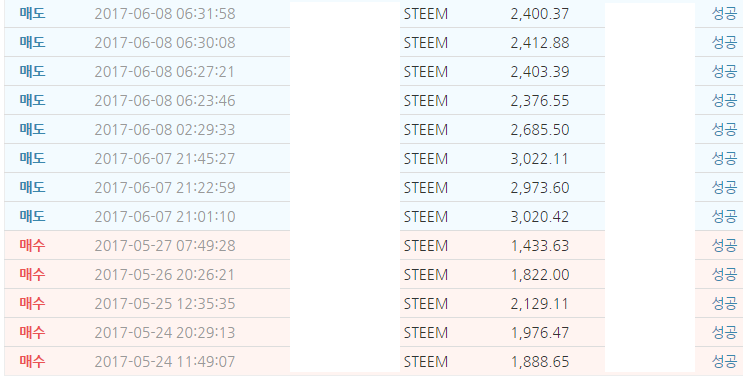Click STEEM in the 1,433.63 row
This screenshot has width=743, height=377.
(426, 246)
